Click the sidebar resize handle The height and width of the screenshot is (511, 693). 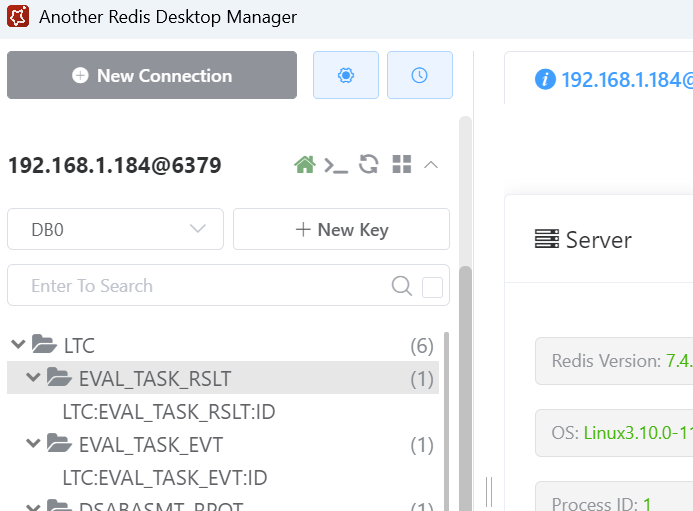click(489, 492)
